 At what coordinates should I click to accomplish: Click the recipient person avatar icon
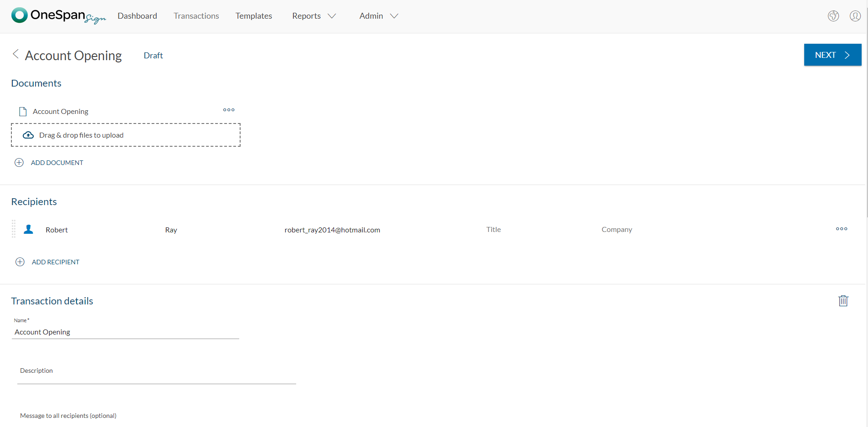coord(28,229)
